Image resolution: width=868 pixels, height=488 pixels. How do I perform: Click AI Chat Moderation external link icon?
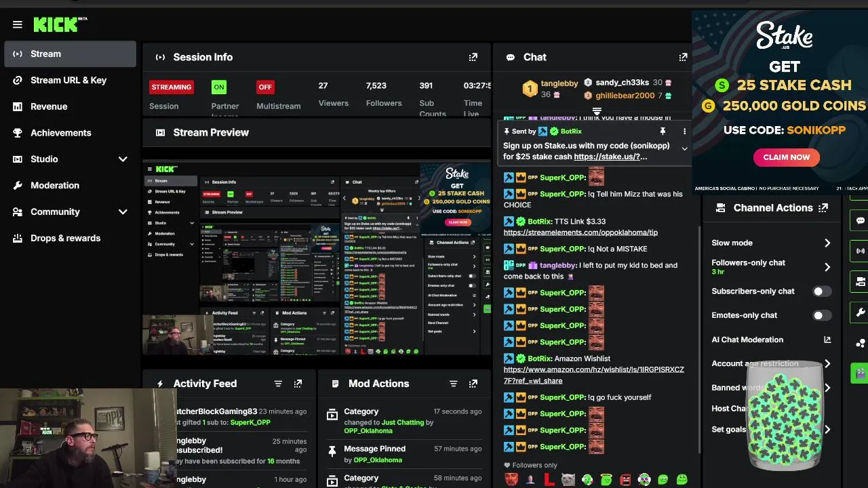pos(827,340)
